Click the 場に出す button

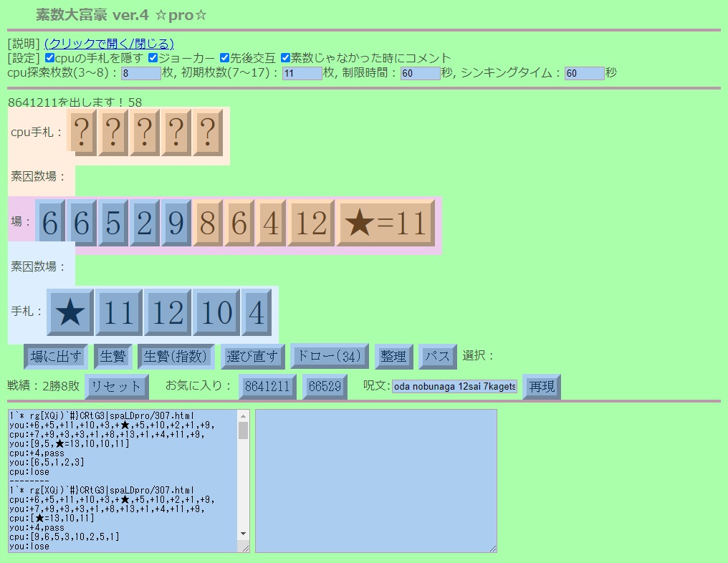(x=56, y=357)
